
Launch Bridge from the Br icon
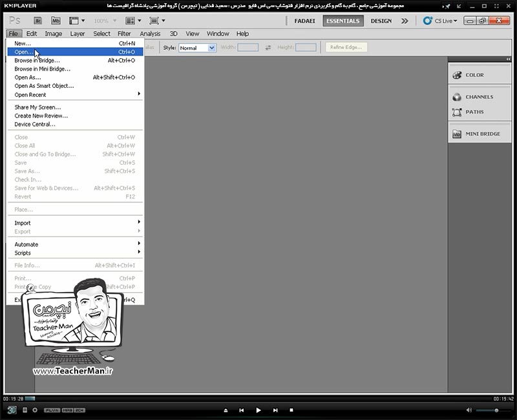38,21
